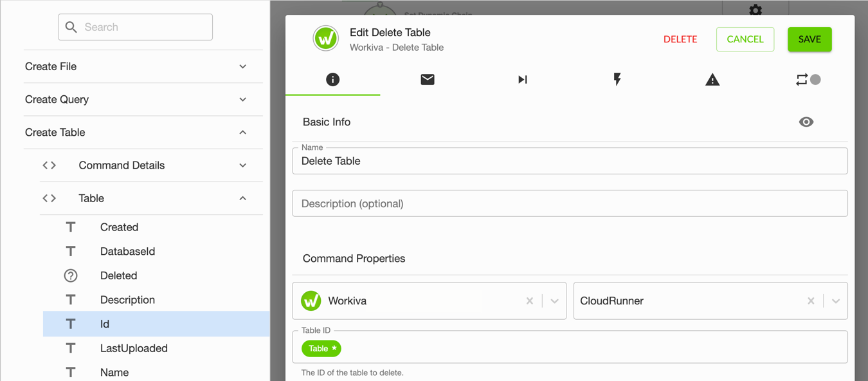Click the gear icon behind dialog
Screen dimensions: 868x381
755,10
